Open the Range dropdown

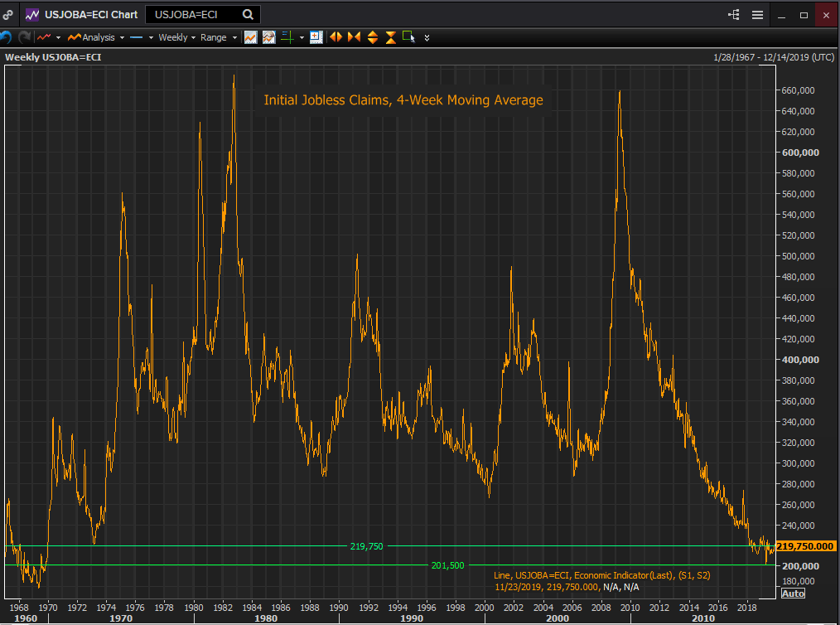tap(218, 37)
